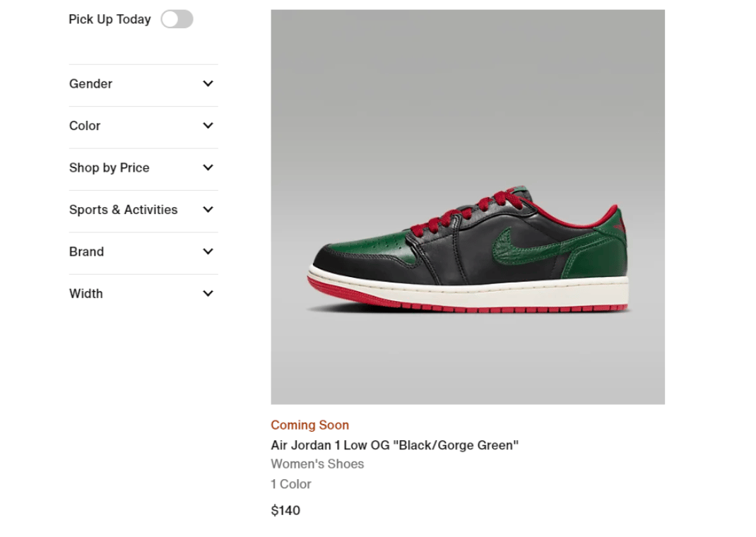Click the chevron arrow beside Color
The image size is (756, 537).
point(208,126)
